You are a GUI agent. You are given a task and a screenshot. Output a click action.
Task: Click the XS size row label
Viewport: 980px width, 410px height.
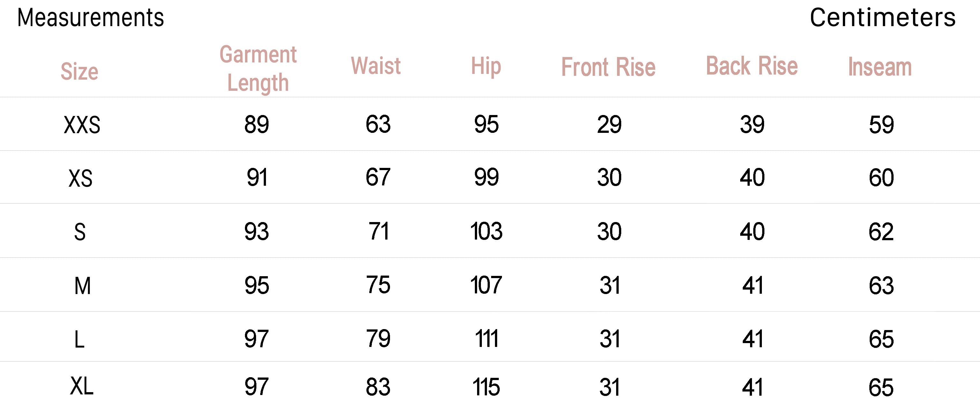(80, 178)
